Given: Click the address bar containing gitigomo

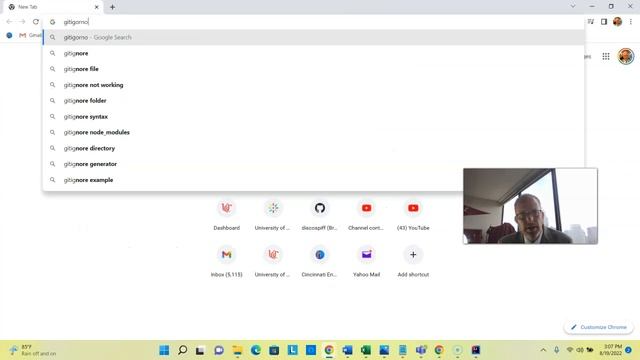Looking at the screenshot, I should [x=314, y=22].
